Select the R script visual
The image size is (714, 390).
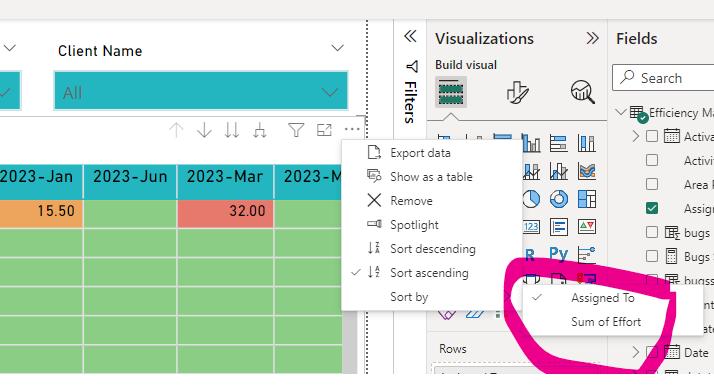[530, 255]
